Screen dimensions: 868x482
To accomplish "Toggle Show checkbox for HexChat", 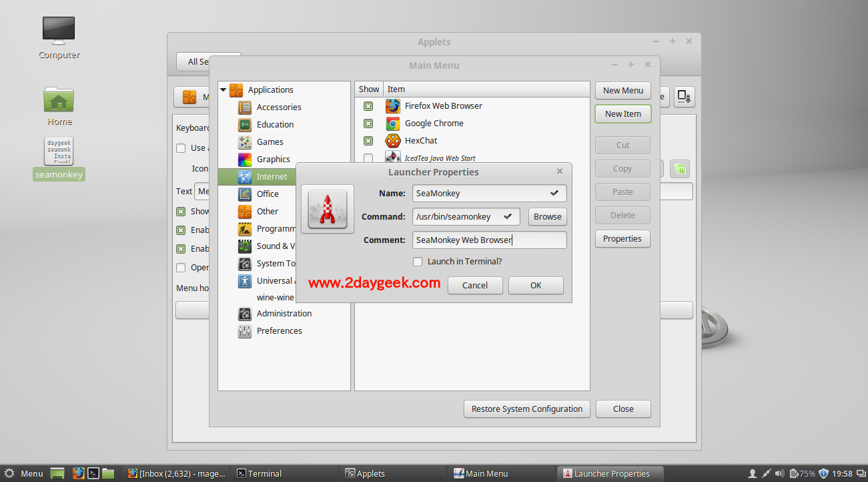I will click(368, 141).
